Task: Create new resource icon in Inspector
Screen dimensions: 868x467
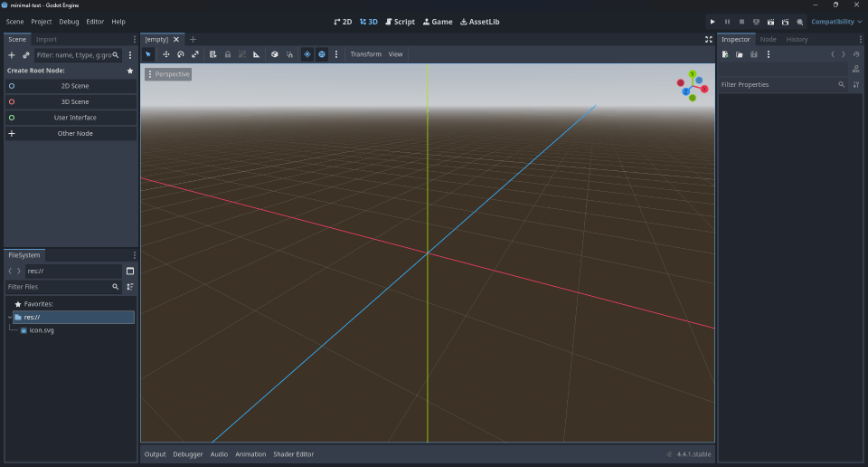Action: 725,54
